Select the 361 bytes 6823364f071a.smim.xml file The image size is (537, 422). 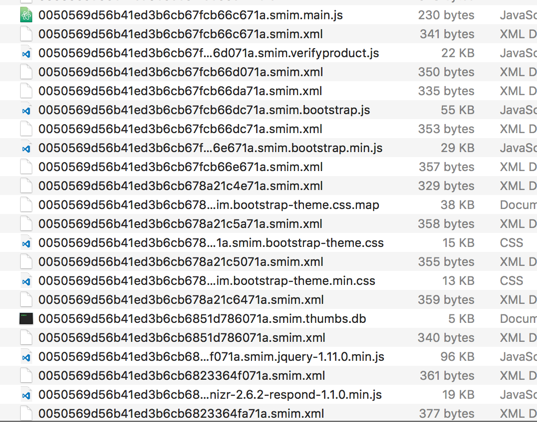(268, 376)
